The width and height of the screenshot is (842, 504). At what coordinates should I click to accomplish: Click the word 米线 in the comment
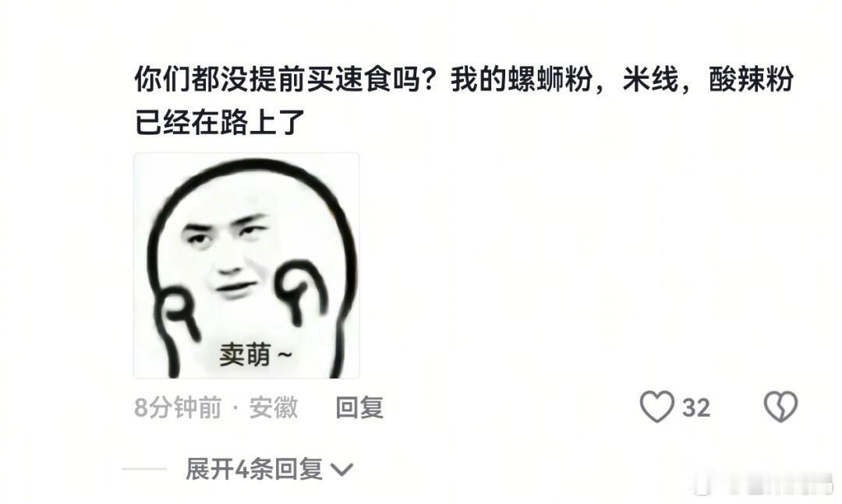point(650,79)
